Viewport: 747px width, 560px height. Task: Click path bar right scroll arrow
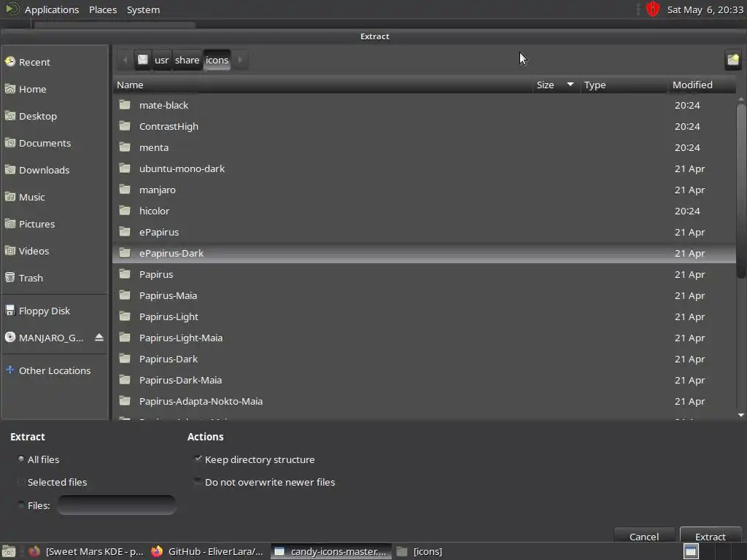coord(240,60)
